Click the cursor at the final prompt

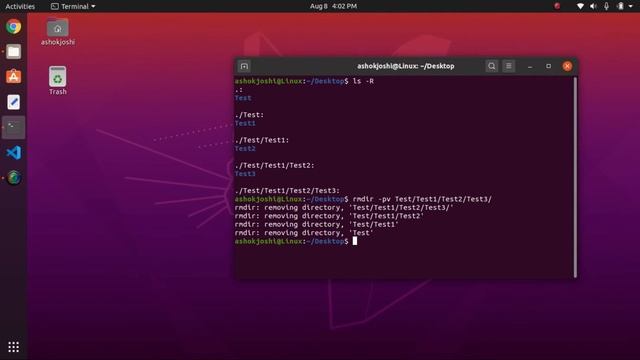click(355, 241)
